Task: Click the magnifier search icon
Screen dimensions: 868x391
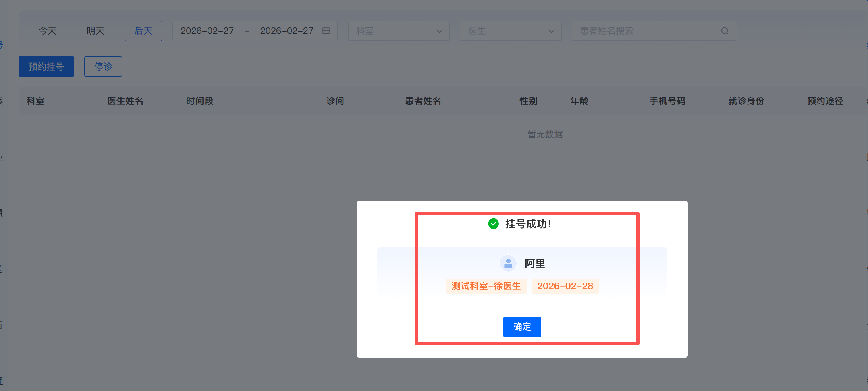Action: pyautogui.click(x=725, y=31)
